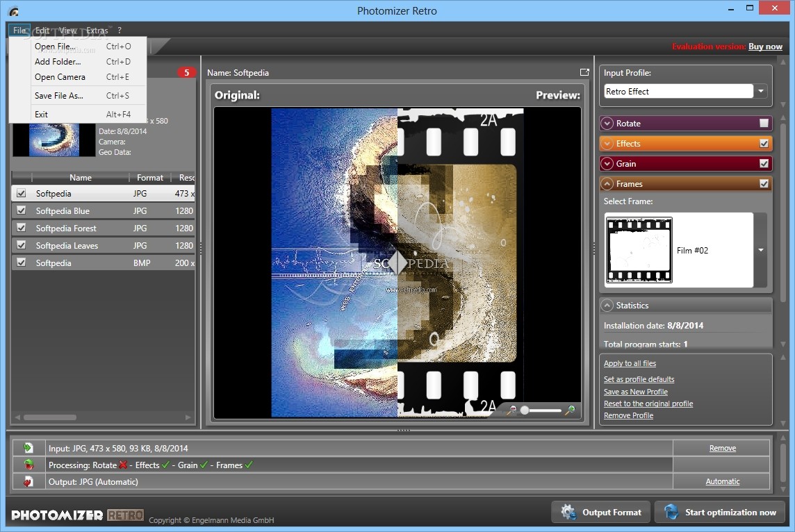This screenshot has width=795, height=532.
Task: Uncheck Softpedia Leaves file checkbox
Action: [22, 245]
